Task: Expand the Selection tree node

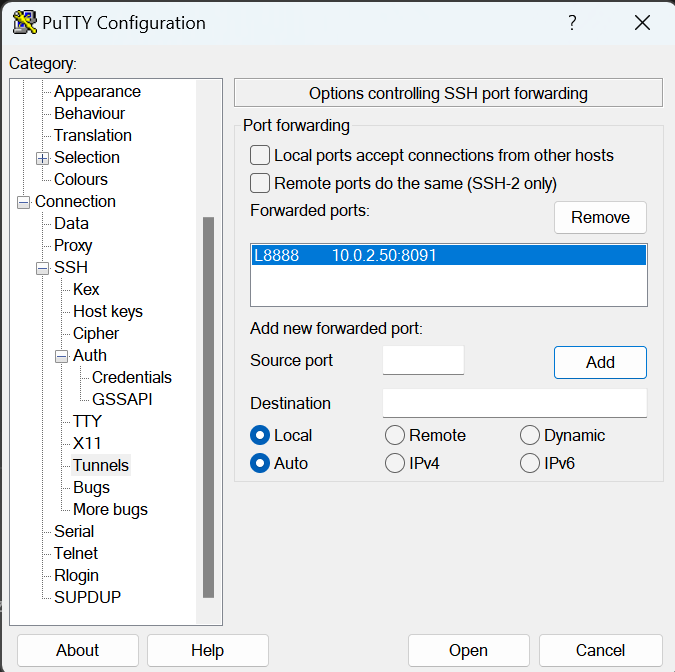Action: pos(42,158)
